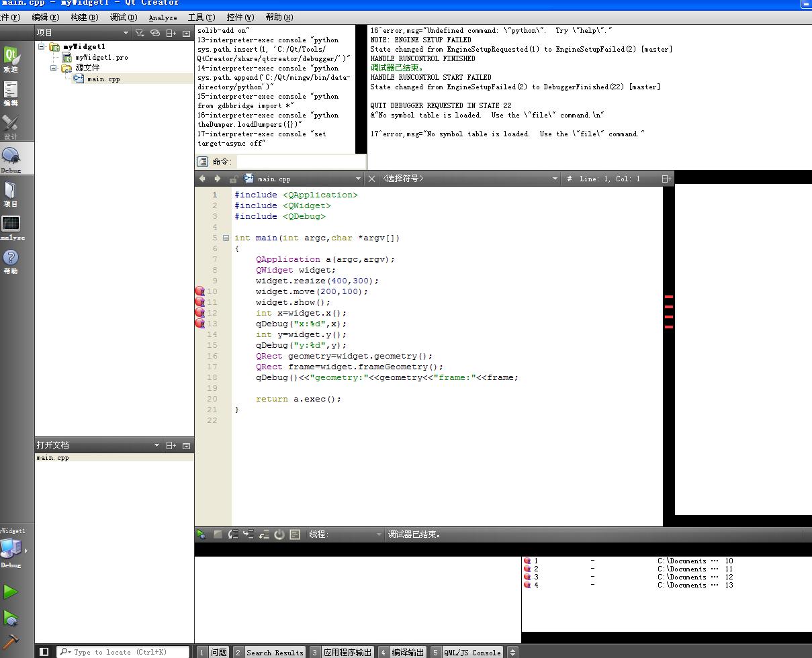Open the main.cpp open-documents dropdown in the editor toolbar
Viewport: 812px width, 658px height.
(x=303, y=179)
